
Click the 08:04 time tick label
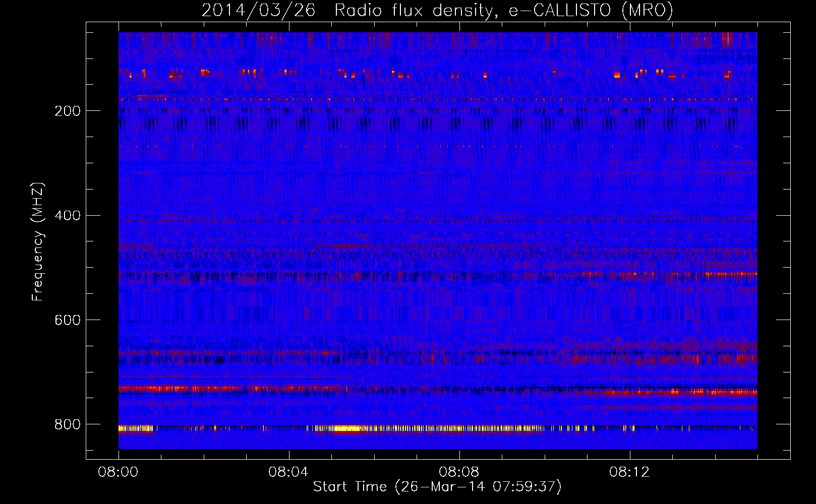point(288,472)
